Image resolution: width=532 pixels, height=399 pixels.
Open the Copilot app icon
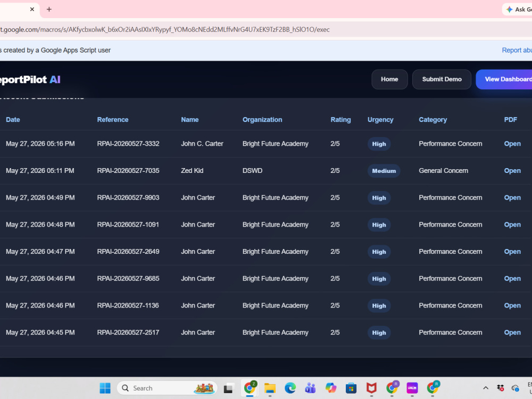tap(331, 388)
